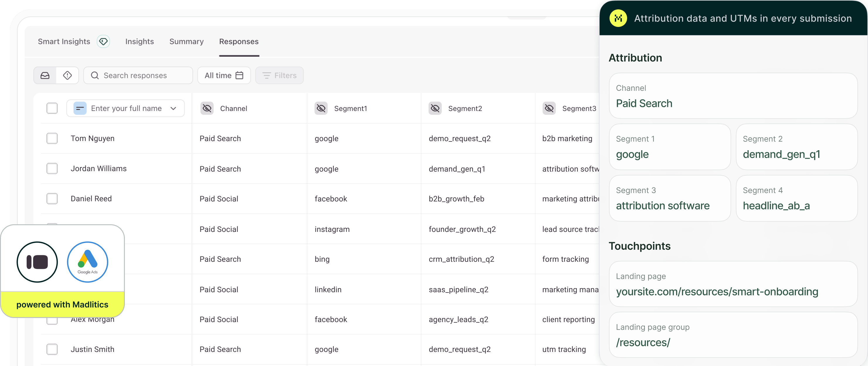Open the inbox view icon
Image resolution: width=868 pixels, height=366 pixels.
(45, 76)
